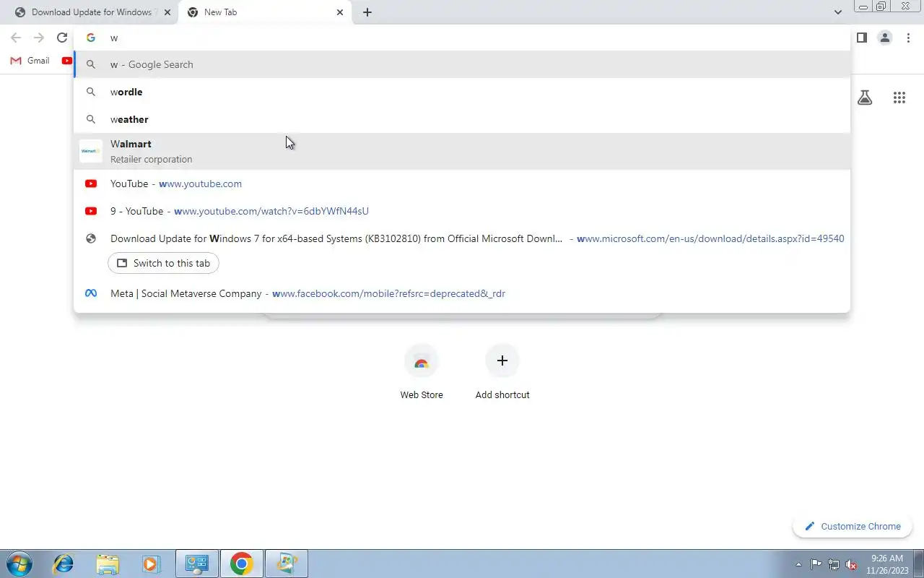Screen dimensions: 924x578
Task: Select the New Tab tab
Action: 265,12
